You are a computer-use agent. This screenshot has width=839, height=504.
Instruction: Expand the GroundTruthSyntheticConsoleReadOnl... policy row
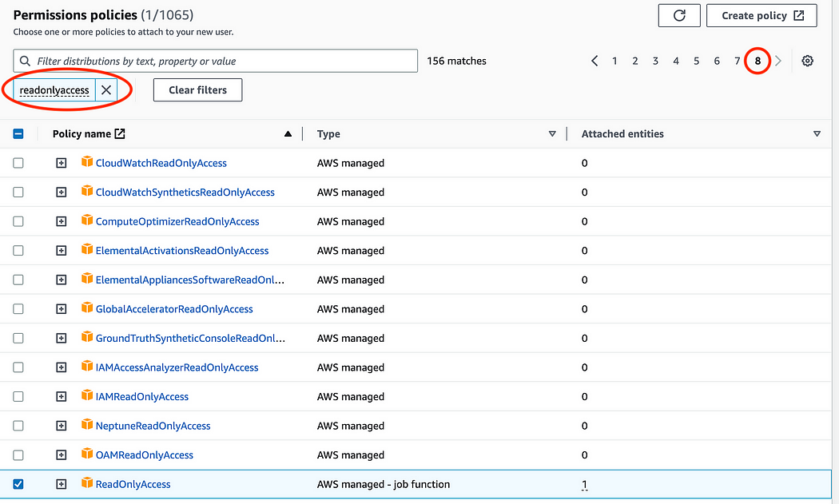click(62, 338)
